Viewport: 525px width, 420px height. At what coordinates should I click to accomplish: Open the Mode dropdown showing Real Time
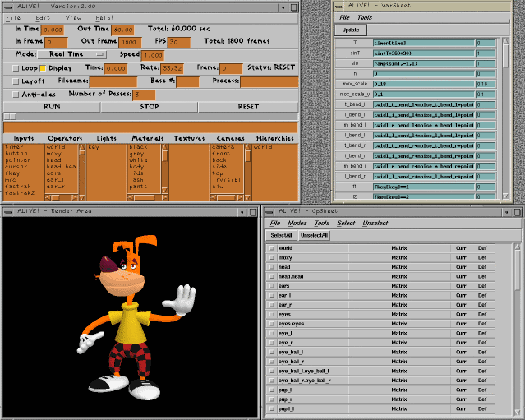click(71, 54)
